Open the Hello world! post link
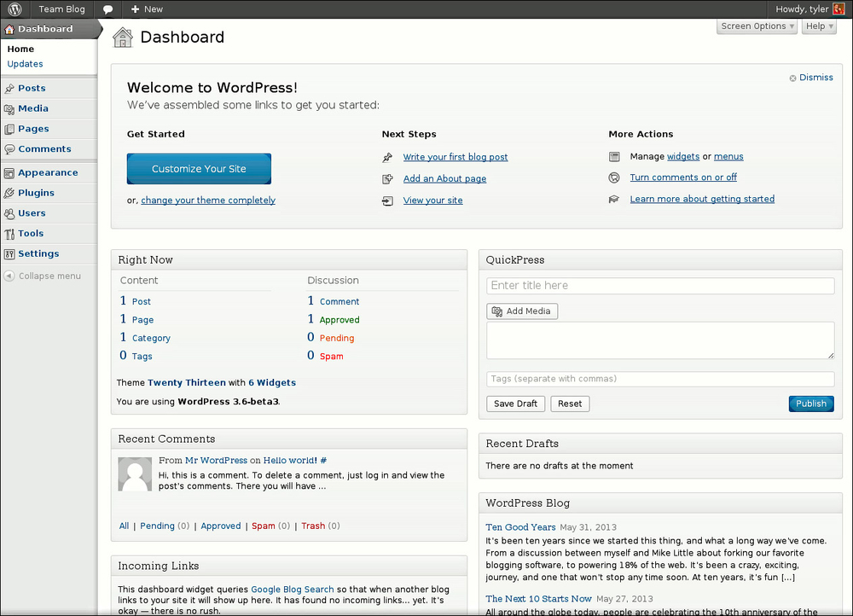Screen dimensions: 853x616 tap(291, 461)
